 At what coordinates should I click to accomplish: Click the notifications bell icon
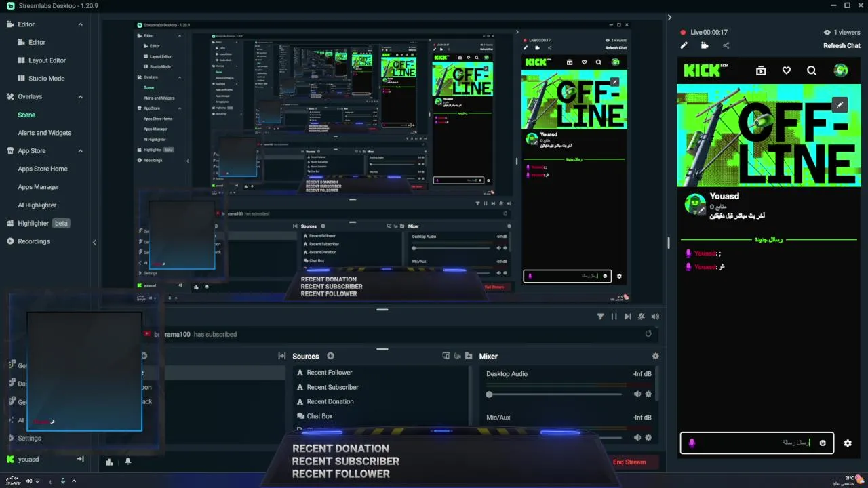pos(127,462)
